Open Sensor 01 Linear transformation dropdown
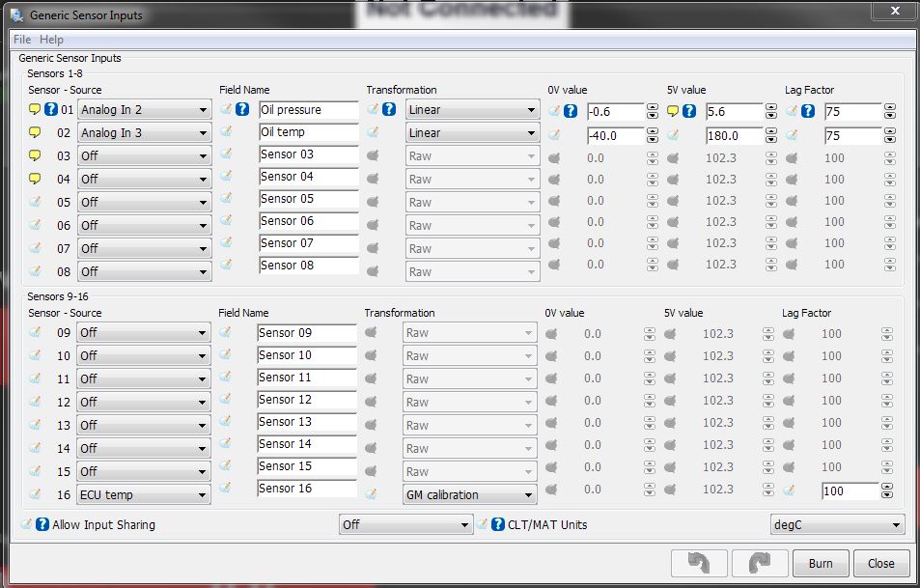This screenshot has width=920, height=588. click(472, 110)
